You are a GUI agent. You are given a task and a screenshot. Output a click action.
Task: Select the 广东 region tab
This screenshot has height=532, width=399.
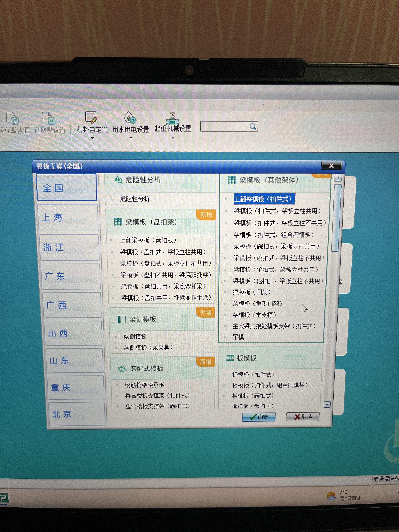tap(71, 277)
